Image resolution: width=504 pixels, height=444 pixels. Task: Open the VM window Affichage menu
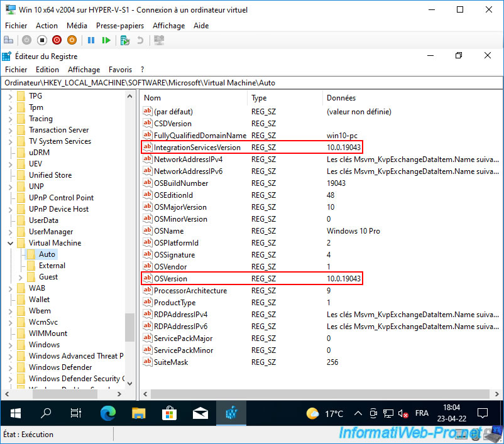tap(169, 26)
